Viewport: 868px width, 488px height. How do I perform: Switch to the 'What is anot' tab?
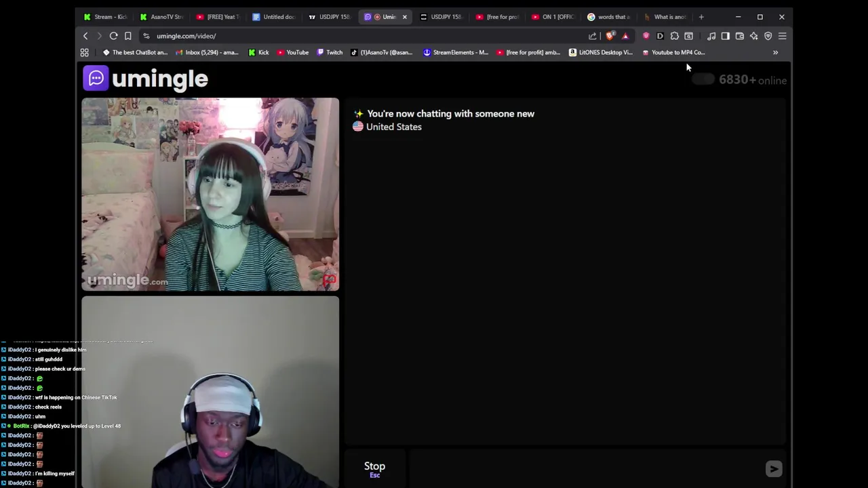665,17
